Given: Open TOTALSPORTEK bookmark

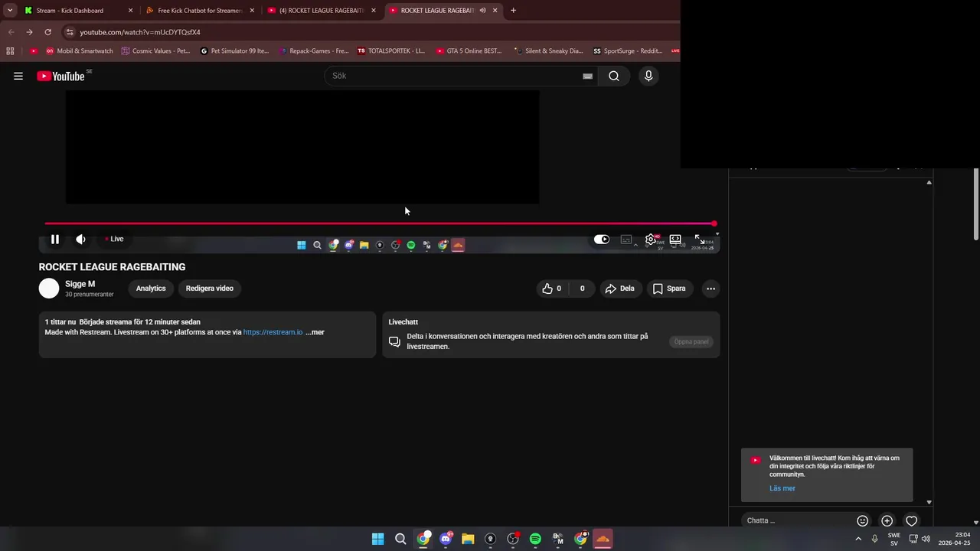Looking at the screenshot, I should [x=391, y=51].
